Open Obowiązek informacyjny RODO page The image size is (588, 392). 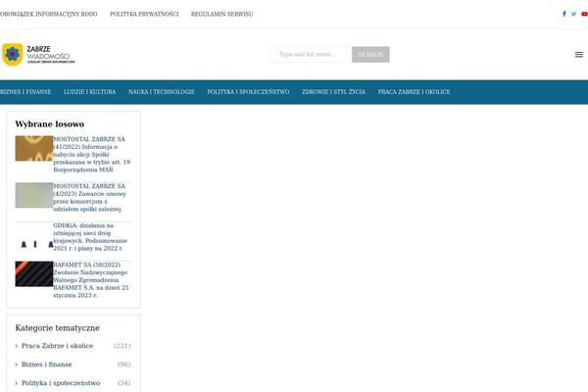pyautogui.click(x=48, y=15)
